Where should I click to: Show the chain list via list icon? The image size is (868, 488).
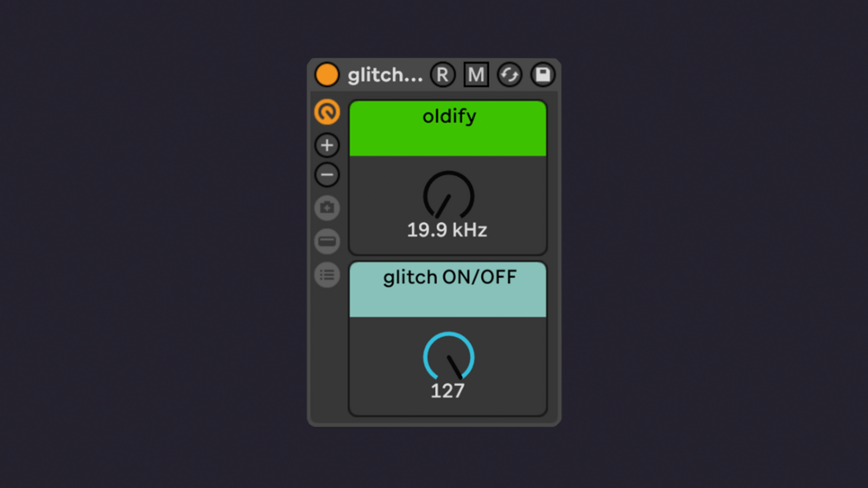tap(327, 275)
